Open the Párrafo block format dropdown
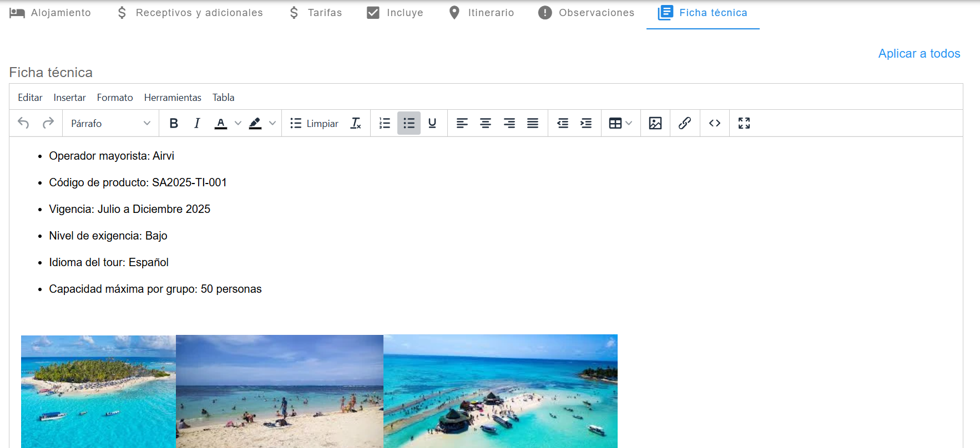The image size is (980, 448). click(x=110, y=123)
